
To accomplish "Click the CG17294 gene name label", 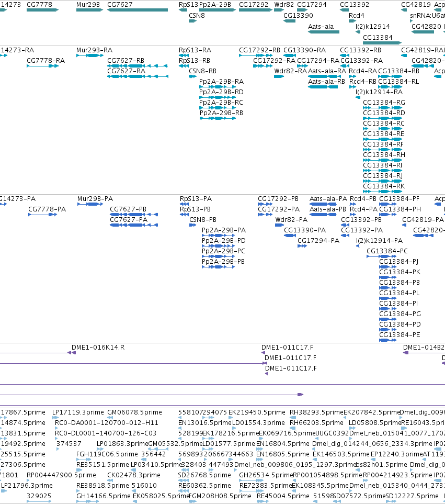I will coord(312,5).
